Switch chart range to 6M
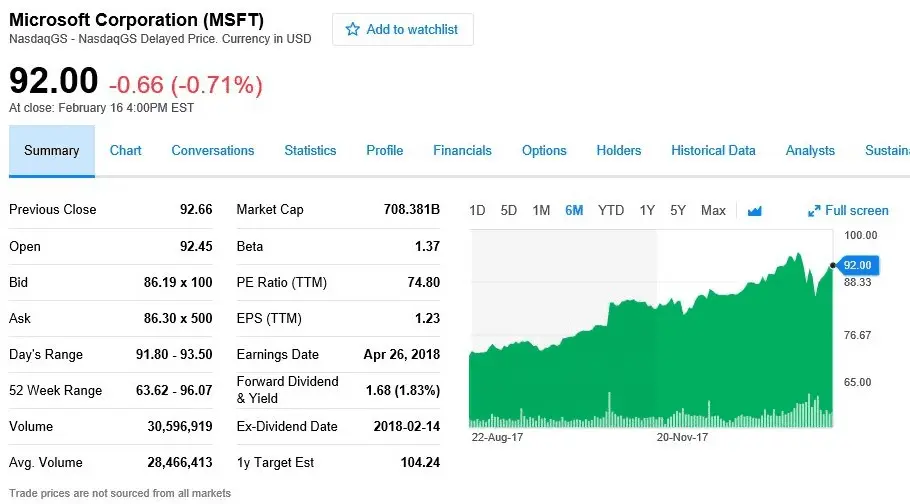This screenshot has width=910, height=504. coord(574,210)
